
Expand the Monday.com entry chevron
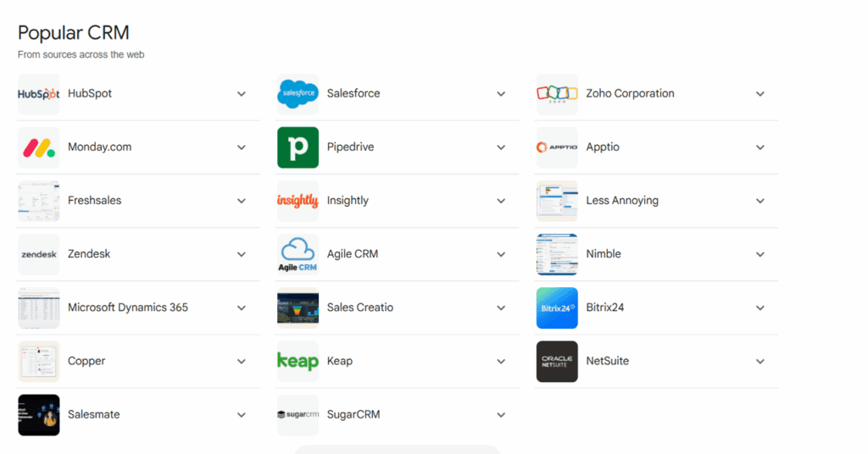[x=242, y=147]
